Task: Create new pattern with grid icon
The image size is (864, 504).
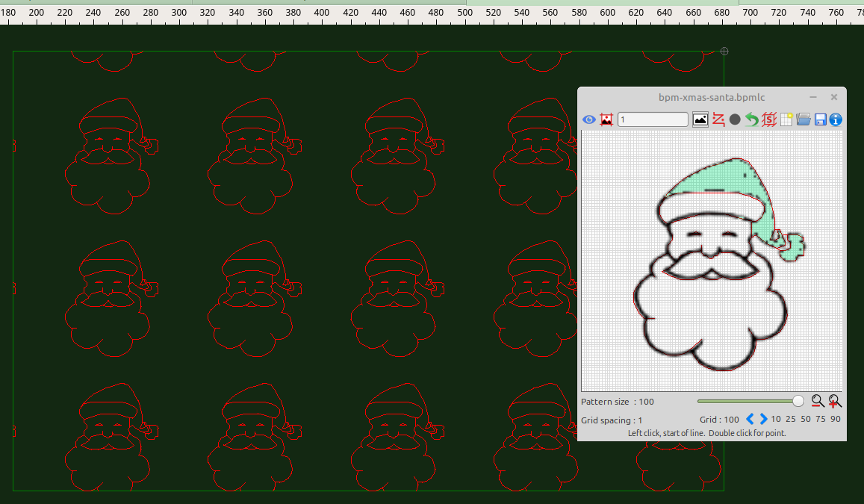Action: click(x=786, y=119)
